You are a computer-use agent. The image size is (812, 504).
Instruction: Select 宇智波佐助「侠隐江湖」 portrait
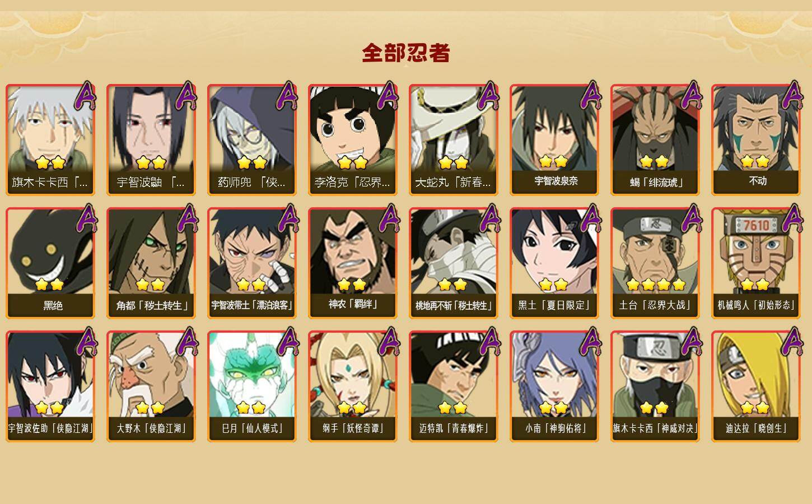coord(50,386)
